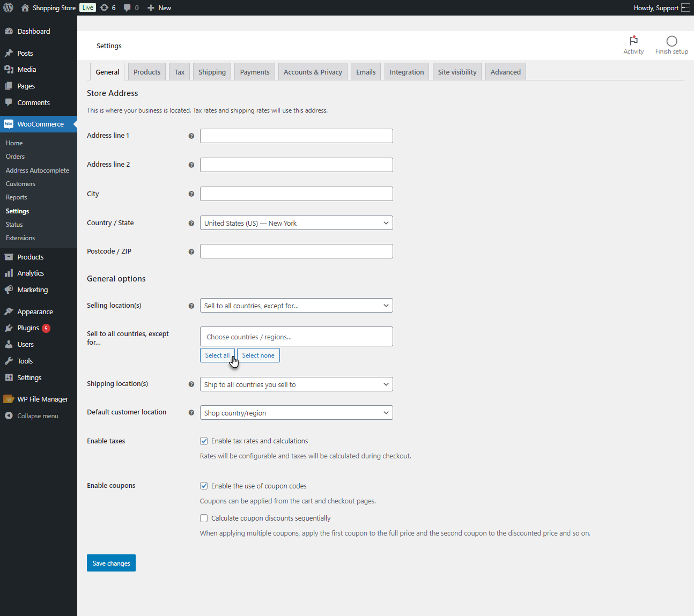Open the Integration tab
The height and width of the screenshot is (616, 694).
pyautogui.click(x=407, y=72)
